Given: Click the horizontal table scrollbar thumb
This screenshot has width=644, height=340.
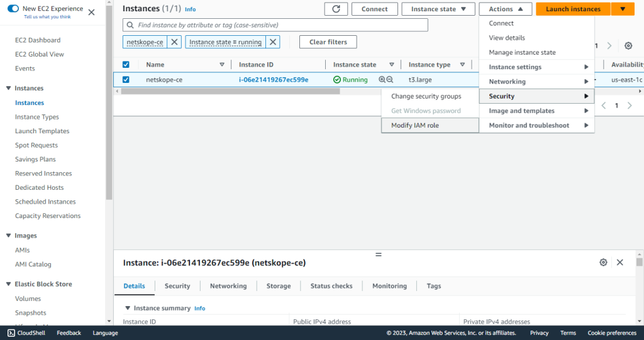Looking at the screenshot, I should click(x=230, y=91).
